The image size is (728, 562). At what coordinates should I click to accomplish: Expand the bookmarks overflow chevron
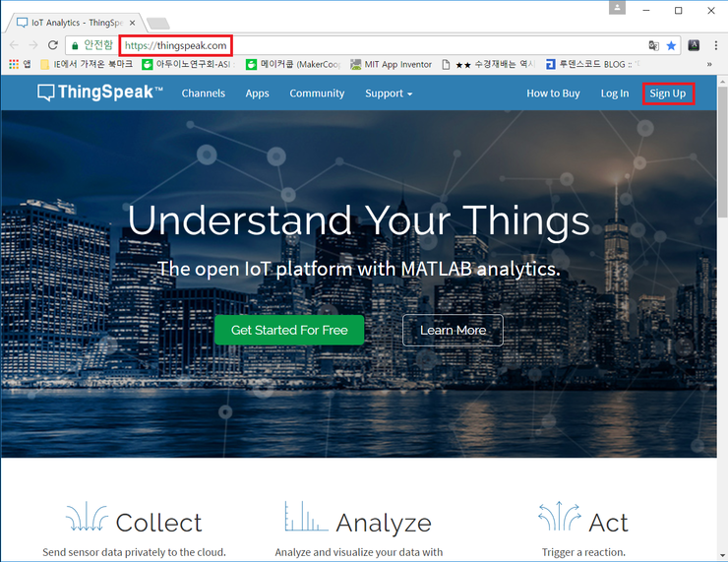(x=709, y=64)
